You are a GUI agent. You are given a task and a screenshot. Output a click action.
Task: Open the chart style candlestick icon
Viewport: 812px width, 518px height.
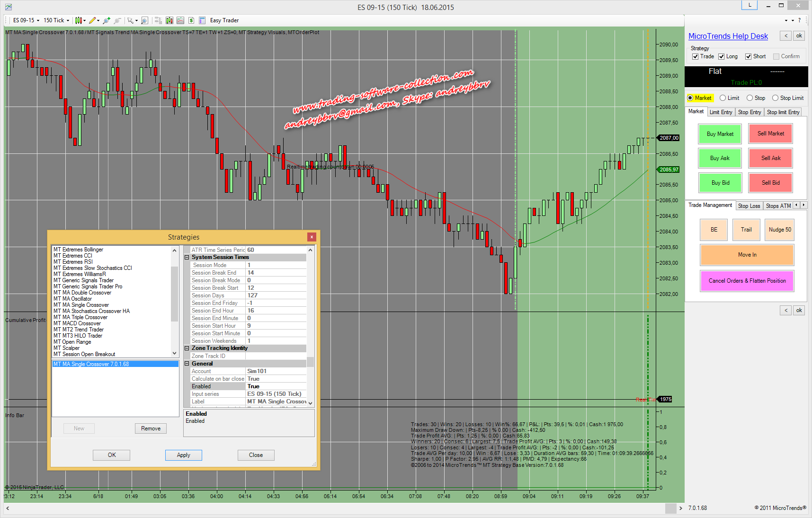[x=79, y=20]
